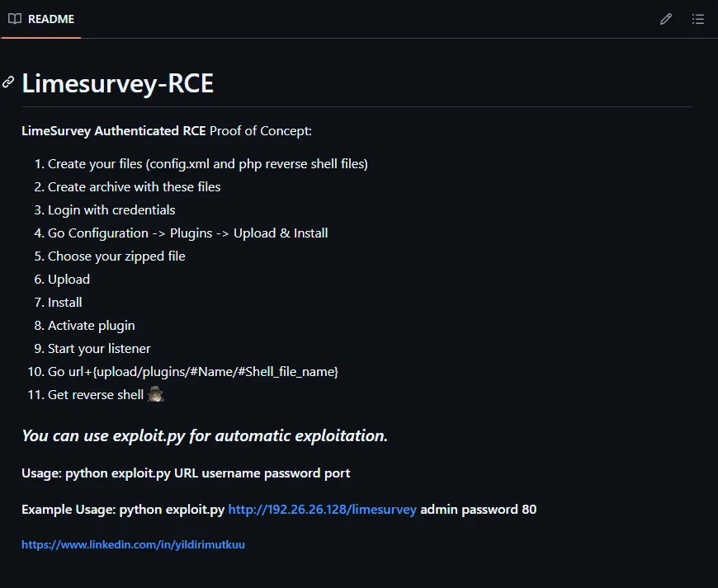
Task: Click the 'Go url+{upload/plugins' step
Action: point(193,372)
